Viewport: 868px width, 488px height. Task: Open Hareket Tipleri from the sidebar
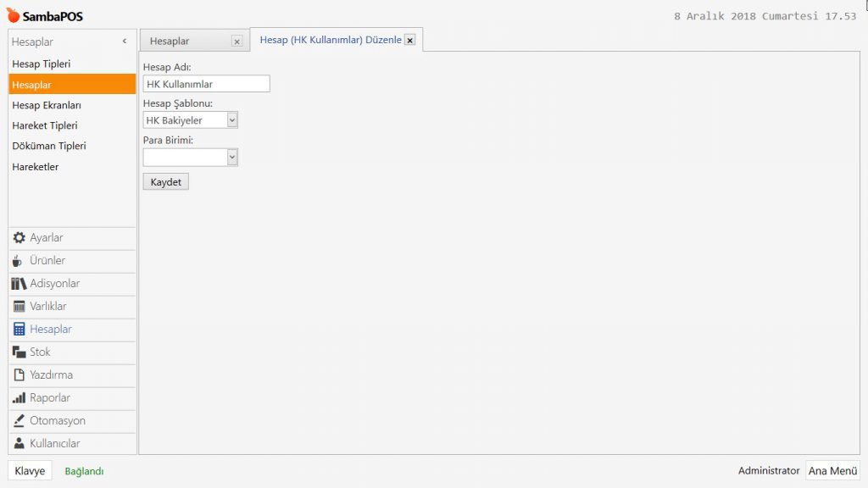pos(44,125)
